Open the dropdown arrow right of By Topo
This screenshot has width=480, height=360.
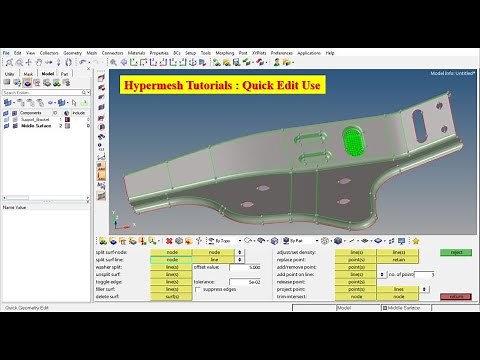pos(240,241)
